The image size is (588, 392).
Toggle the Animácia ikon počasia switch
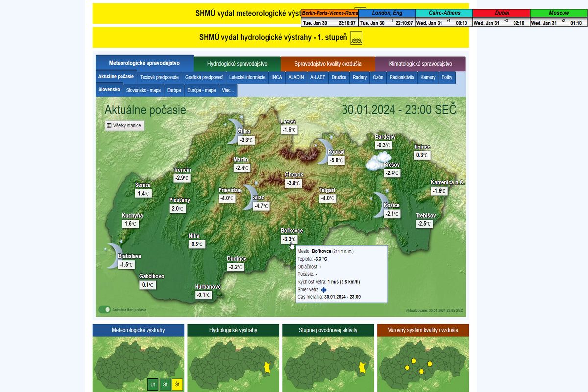click(x=104, y=310)
